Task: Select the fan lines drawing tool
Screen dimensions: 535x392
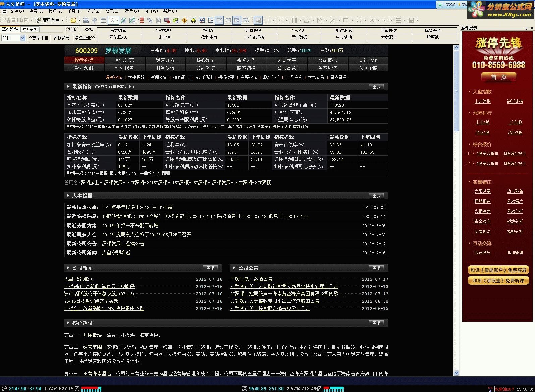Action: pyautogui.click(x=307, y=20)
